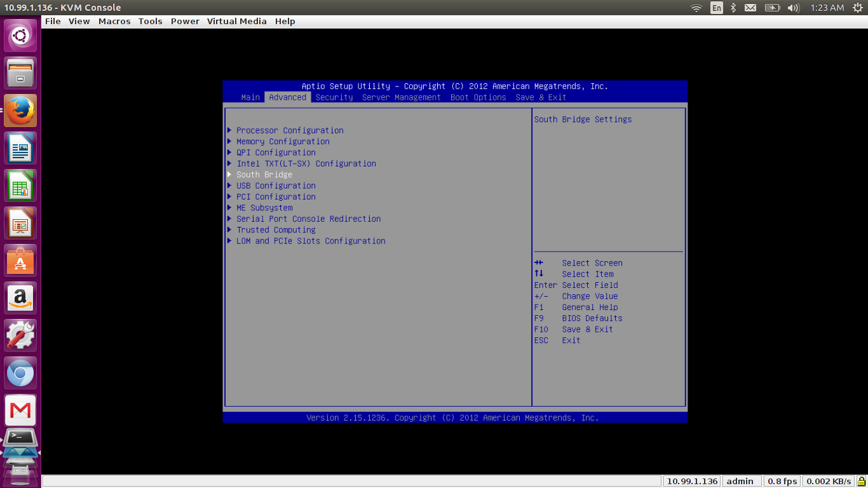Launch Chromium browser from dock

[x=20, y=373]
